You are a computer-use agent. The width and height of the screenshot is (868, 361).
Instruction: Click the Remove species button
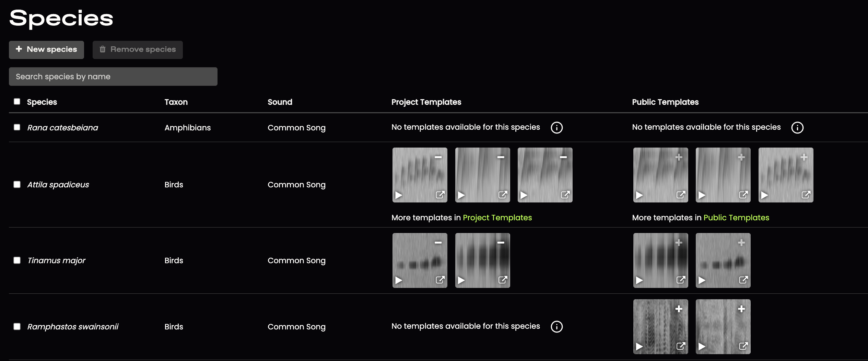click(x=138, y=50)
